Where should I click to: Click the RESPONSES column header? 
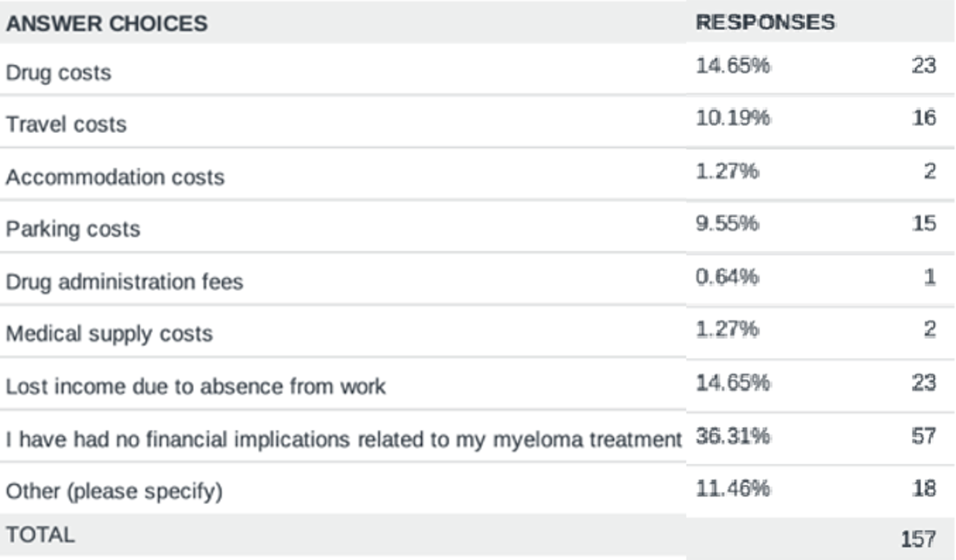(x=765, y=22)
